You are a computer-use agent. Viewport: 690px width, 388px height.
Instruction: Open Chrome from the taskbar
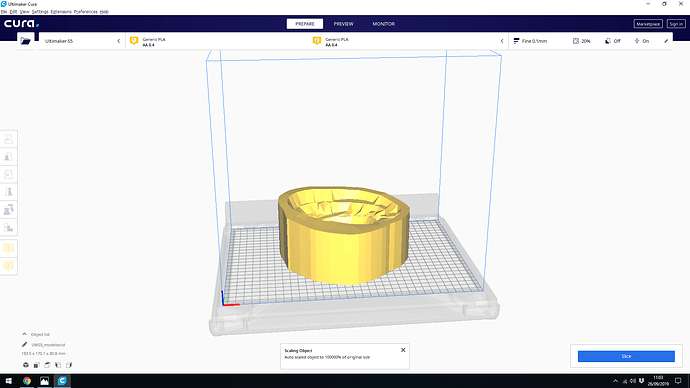(27, 381)
